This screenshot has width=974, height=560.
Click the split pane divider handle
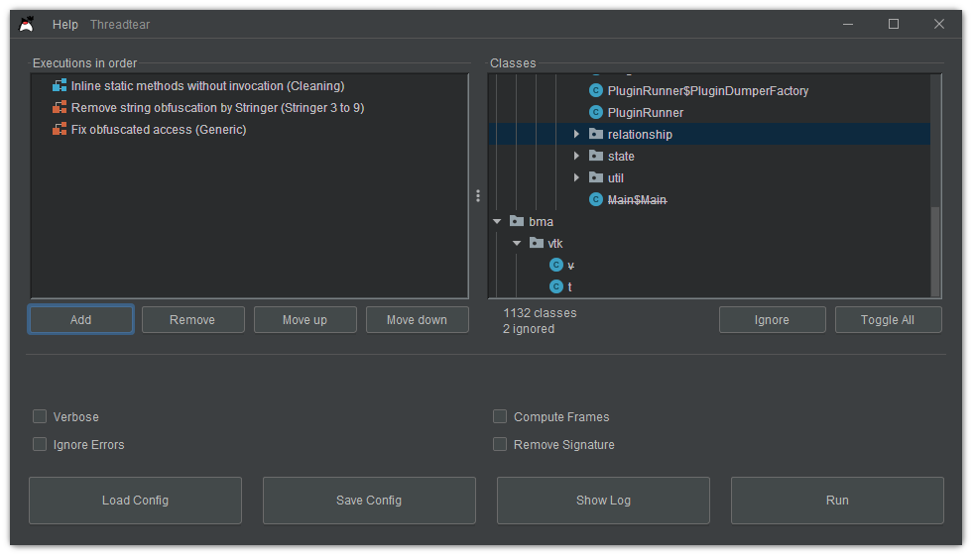(478, 196)
